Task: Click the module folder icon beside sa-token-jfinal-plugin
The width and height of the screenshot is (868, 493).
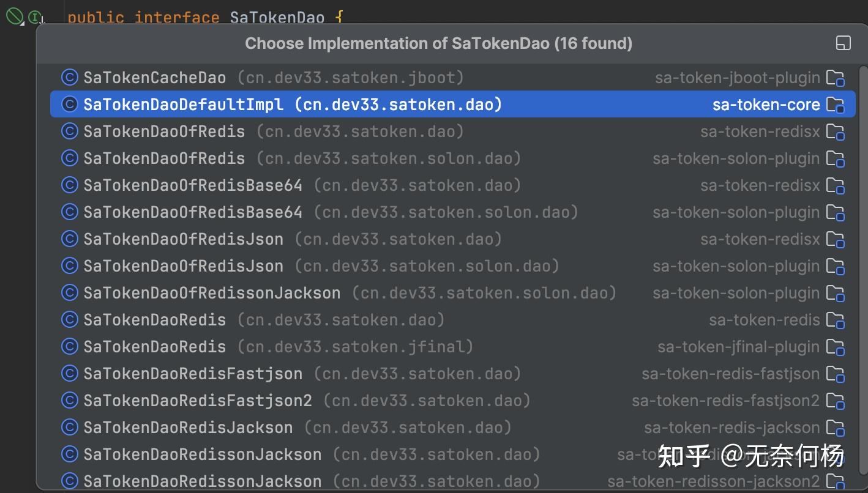Action: point(835,347)
